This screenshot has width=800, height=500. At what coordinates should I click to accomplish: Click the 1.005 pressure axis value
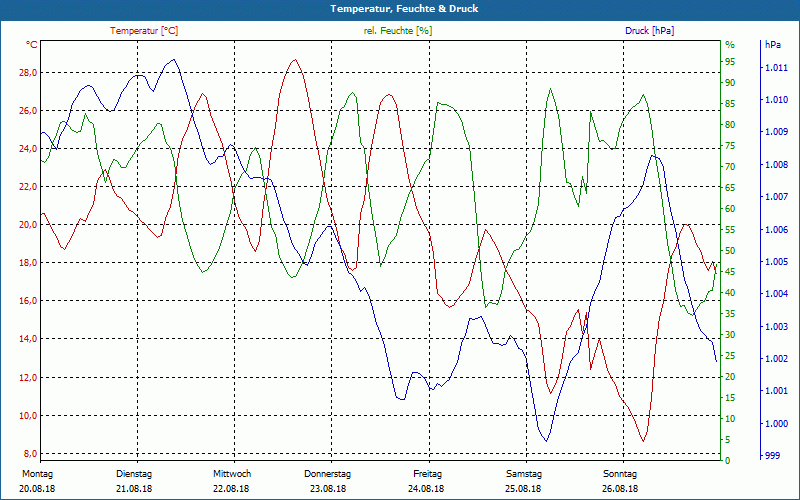(x=774, y=262)
